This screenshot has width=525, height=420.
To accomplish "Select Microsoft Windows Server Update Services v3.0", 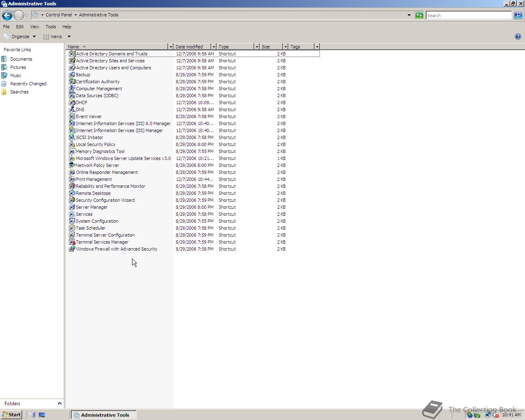I will [123, 158].
